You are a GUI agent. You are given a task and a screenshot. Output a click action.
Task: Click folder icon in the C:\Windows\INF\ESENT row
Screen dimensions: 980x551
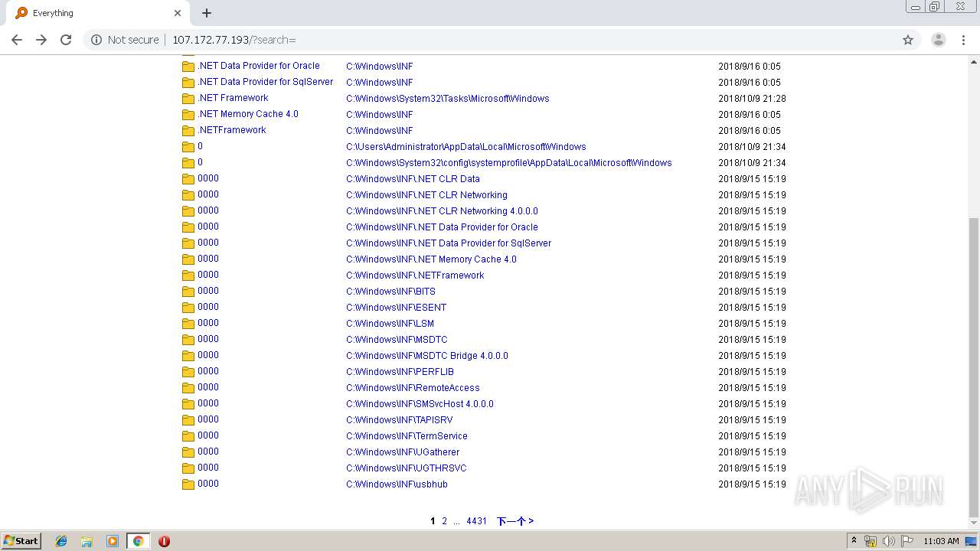(188, 308)
